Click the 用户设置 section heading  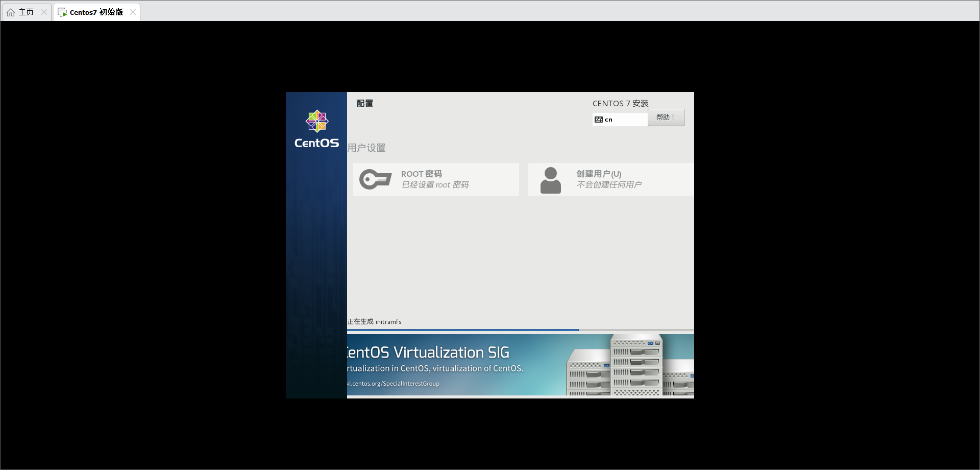pos(366,148)
